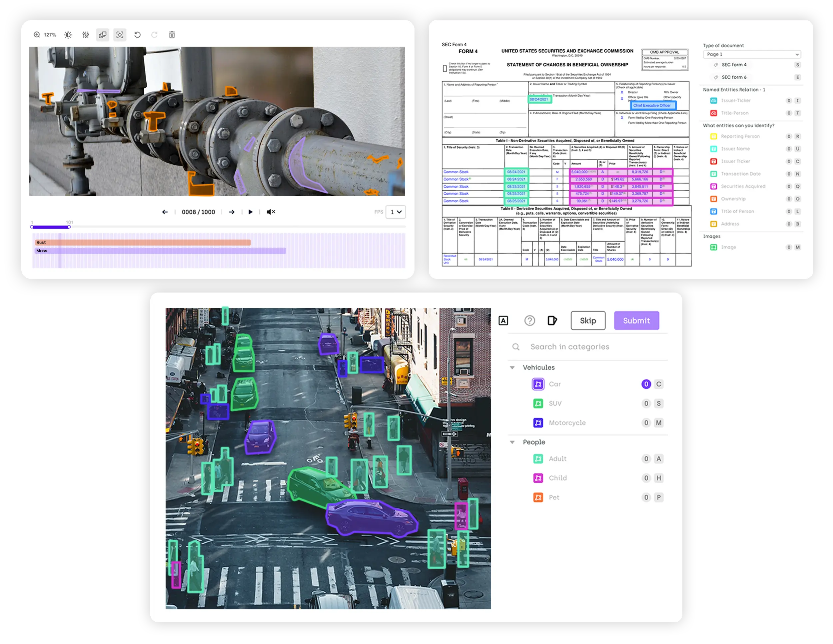Click the text 'A' icon beside help

[x=503, y=321]
